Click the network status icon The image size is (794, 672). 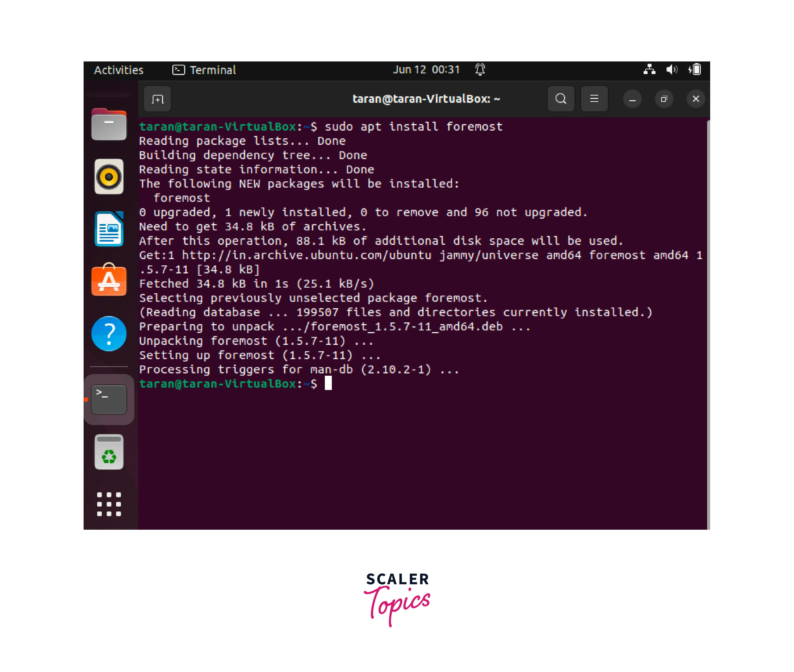click(x=649, y=70)
